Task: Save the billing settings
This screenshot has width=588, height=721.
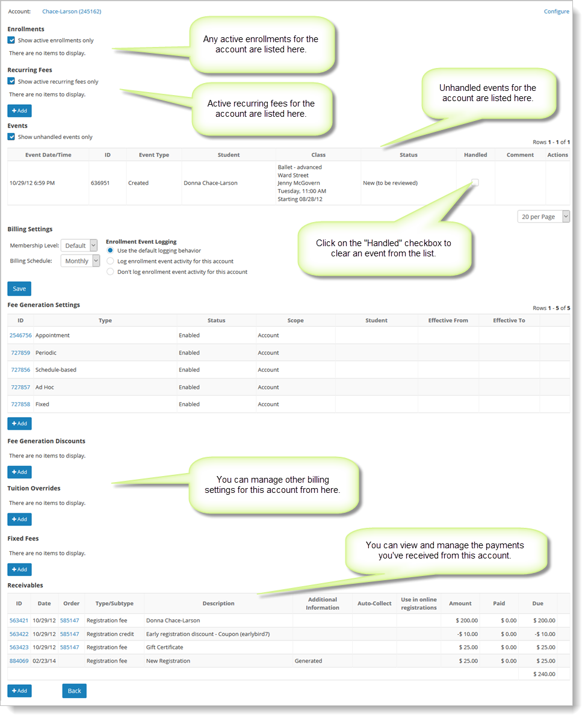Action: click(19, 289)
